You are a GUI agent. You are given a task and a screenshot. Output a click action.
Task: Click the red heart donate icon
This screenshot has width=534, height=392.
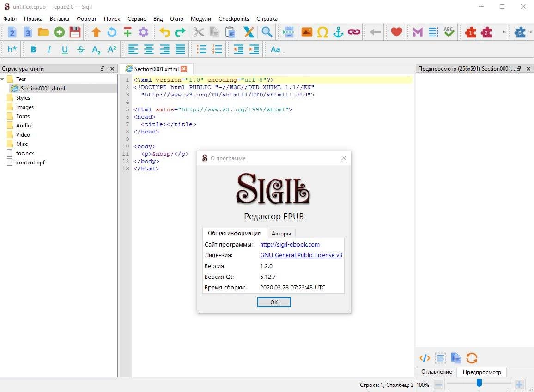pos(396,32)
